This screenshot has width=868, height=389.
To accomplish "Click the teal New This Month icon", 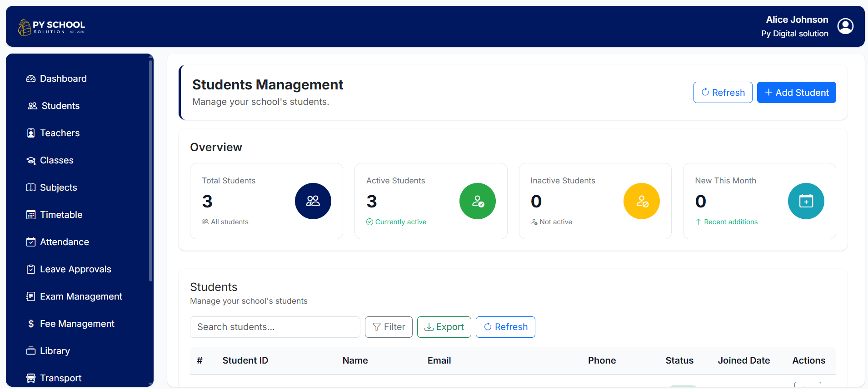I will point(806,201).
